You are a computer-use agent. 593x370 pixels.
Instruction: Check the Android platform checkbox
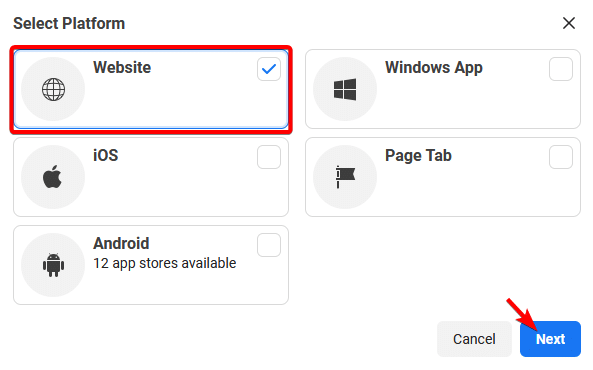point(269,245)
